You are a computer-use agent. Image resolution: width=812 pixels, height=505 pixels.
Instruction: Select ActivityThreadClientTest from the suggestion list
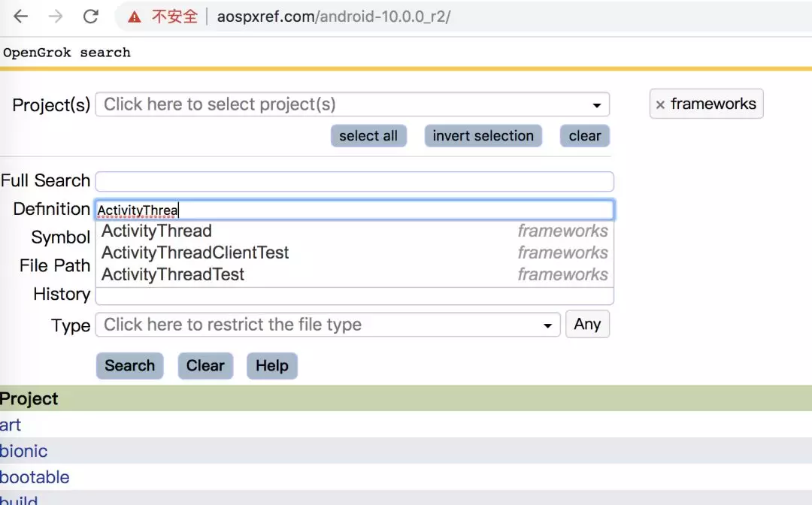(195, 252)
